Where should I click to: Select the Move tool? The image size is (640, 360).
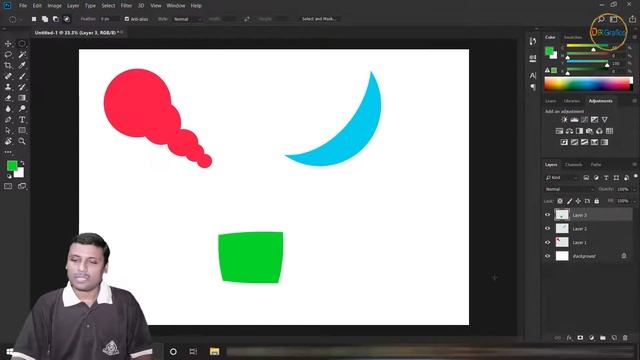click(8, 44)
